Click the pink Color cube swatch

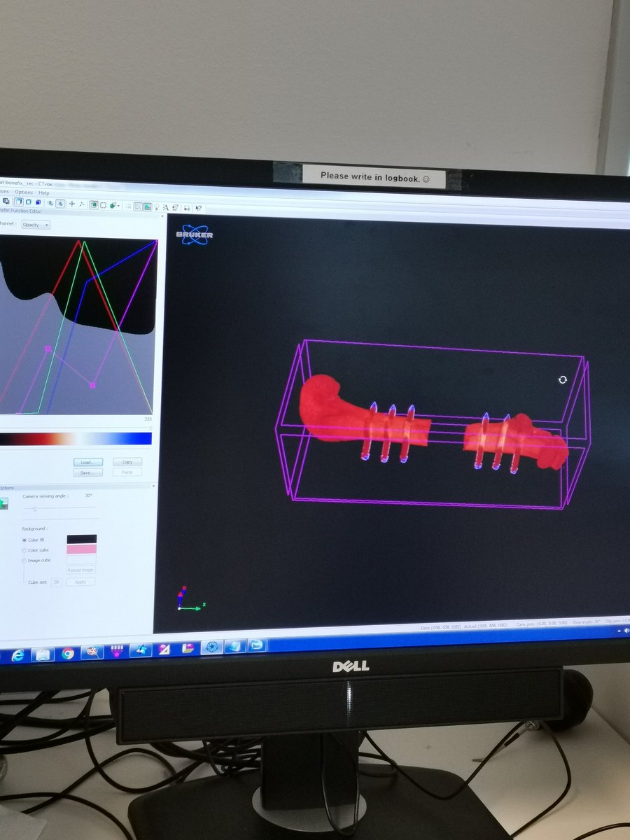click(82, 549)
